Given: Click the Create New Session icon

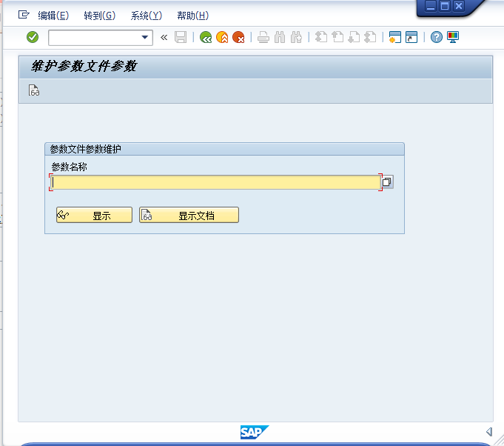Looking at the screenshot, I should click(x=394, y=37).
